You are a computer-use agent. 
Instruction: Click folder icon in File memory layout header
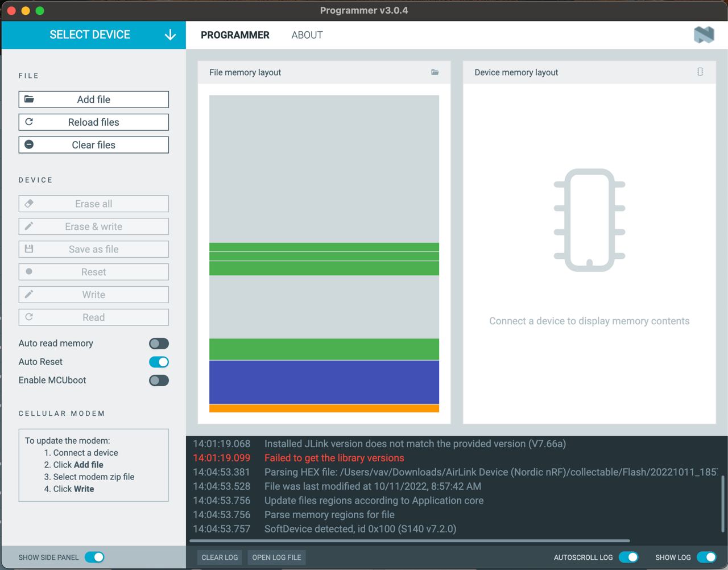tap(435, 72)
